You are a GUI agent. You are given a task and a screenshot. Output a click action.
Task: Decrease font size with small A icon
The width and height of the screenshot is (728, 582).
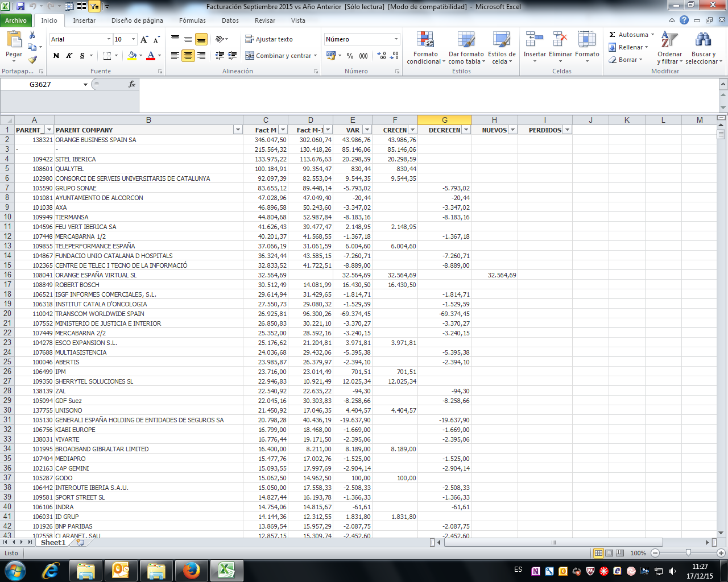(x=156, y=39)
